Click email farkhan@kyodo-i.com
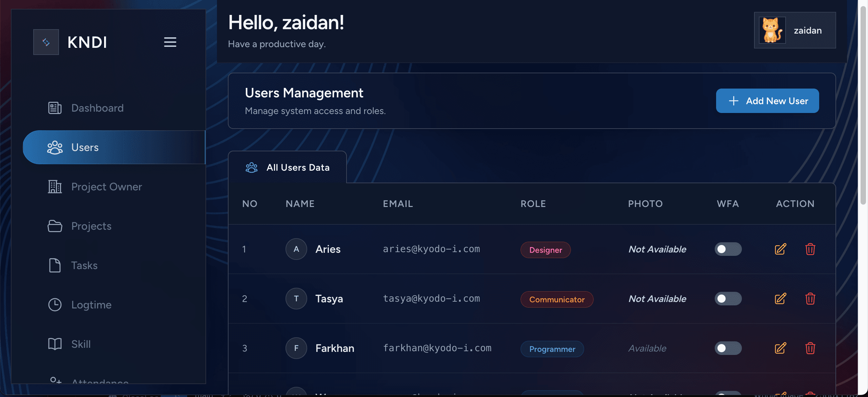Viewport: 868px width, 397px height. pyautogui.click(x=437, y=348)
